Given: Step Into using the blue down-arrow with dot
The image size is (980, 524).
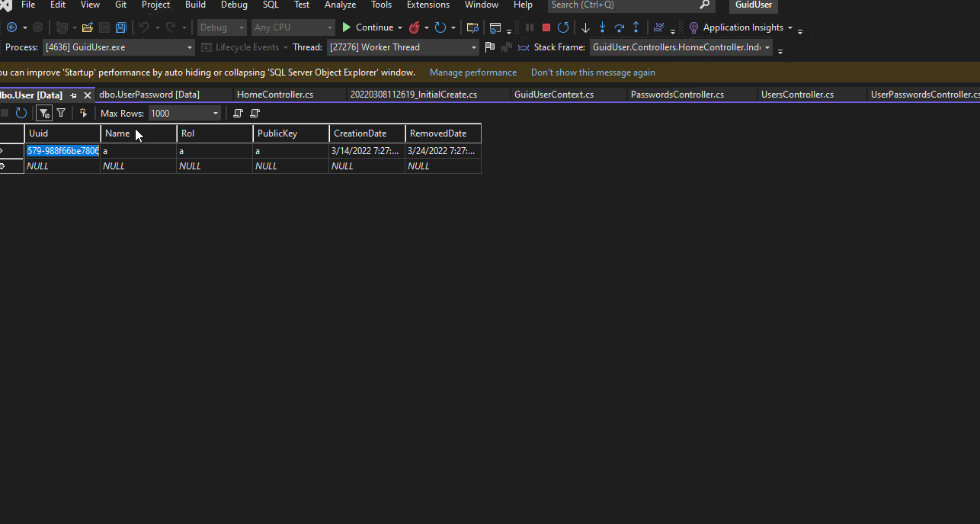Looking at the screenshot, I should [x=602, y=27].
